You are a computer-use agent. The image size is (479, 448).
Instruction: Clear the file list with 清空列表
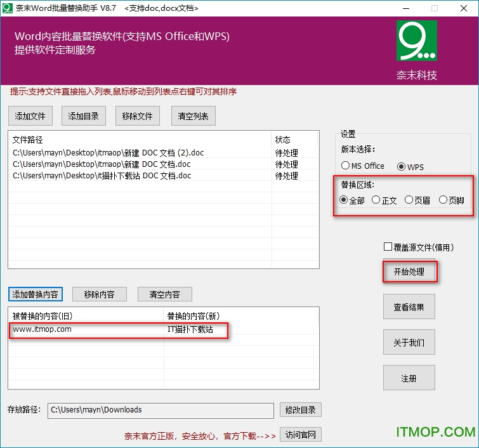tap(194, 116)
